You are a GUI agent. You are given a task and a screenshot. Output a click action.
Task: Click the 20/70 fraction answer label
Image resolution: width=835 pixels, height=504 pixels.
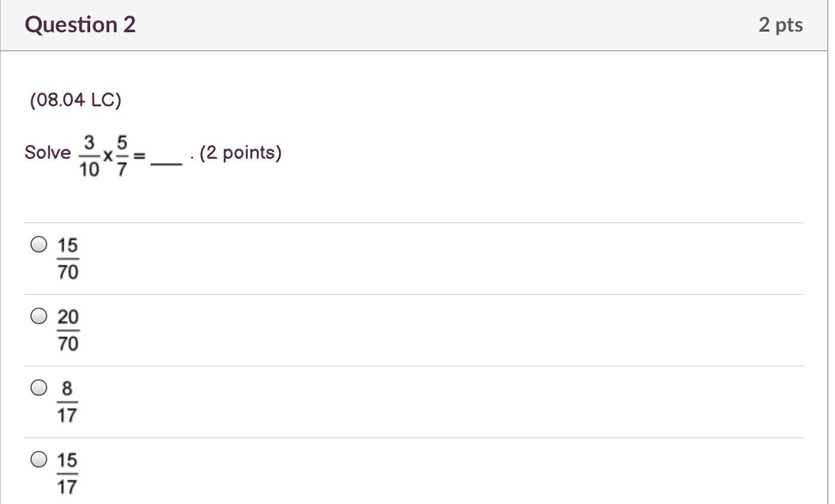[x=68, y=330]
